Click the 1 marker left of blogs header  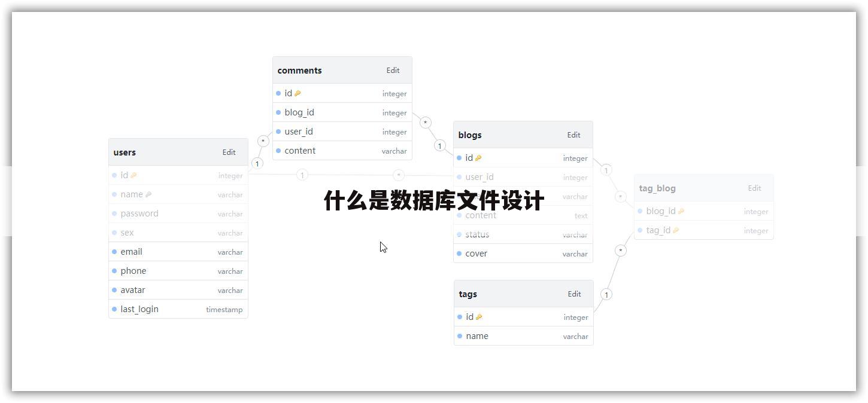[x=440, y=146]
